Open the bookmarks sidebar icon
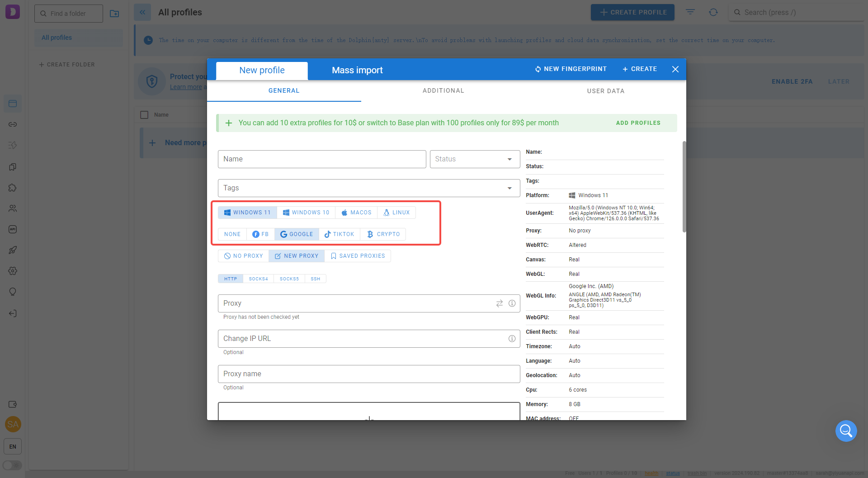868x478 pixels. [x=13, y=167]
